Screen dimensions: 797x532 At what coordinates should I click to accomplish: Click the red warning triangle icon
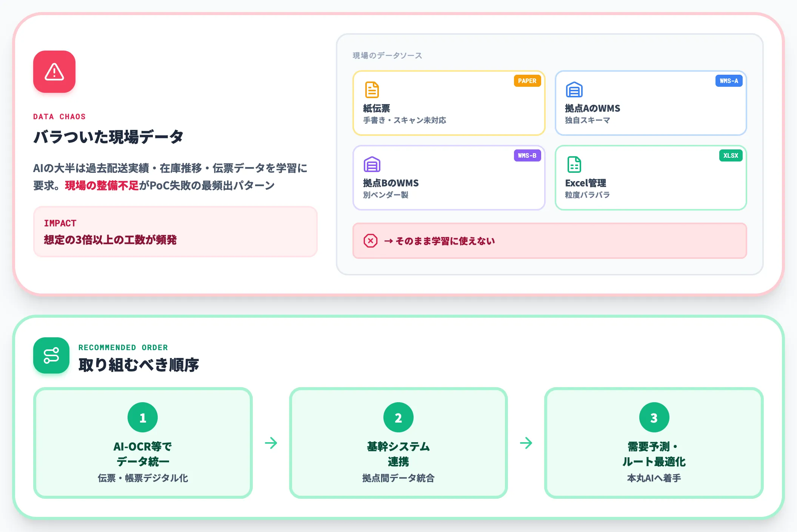point(54,72)
